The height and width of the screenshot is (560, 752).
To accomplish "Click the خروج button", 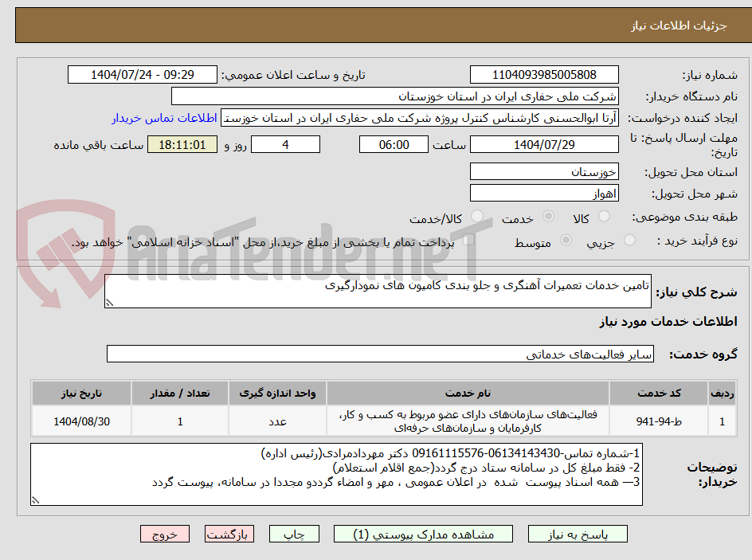I will pos(165,534).
